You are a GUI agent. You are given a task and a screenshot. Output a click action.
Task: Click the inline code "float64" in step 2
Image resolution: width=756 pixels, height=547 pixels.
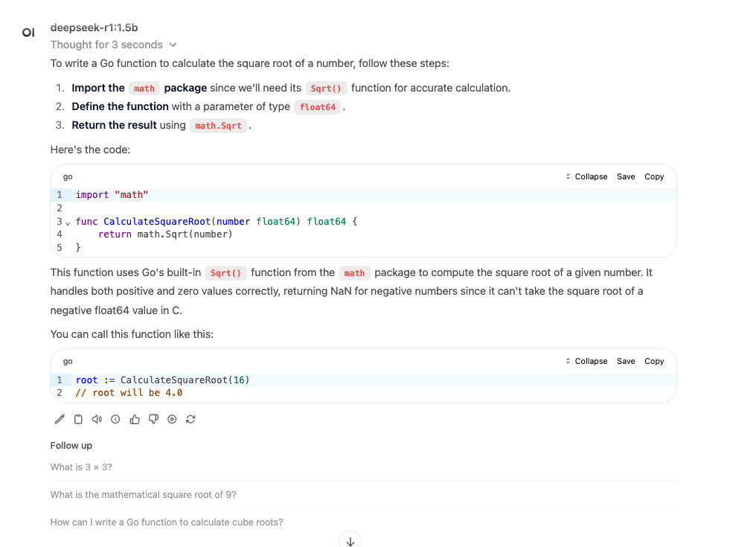click(x=318, y=107)
